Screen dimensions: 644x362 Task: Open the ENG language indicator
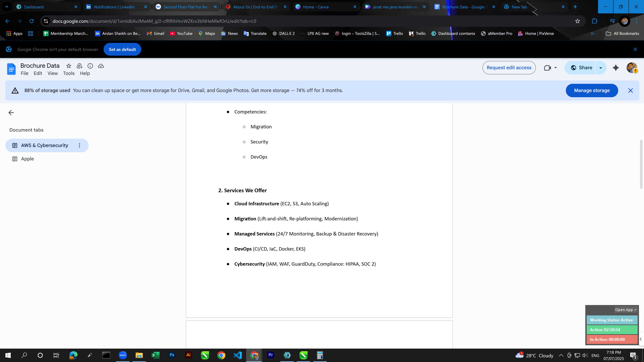click(x=595, y=355)
